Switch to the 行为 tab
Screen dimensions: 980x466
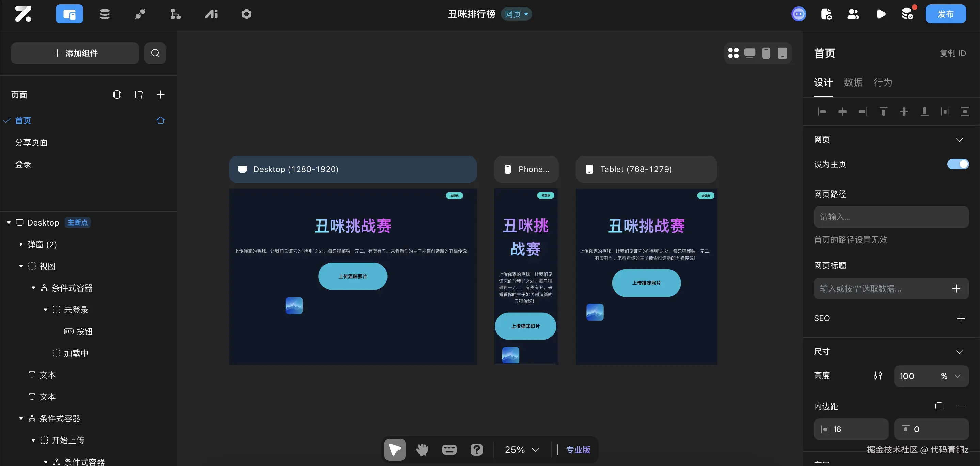[883, 82]
